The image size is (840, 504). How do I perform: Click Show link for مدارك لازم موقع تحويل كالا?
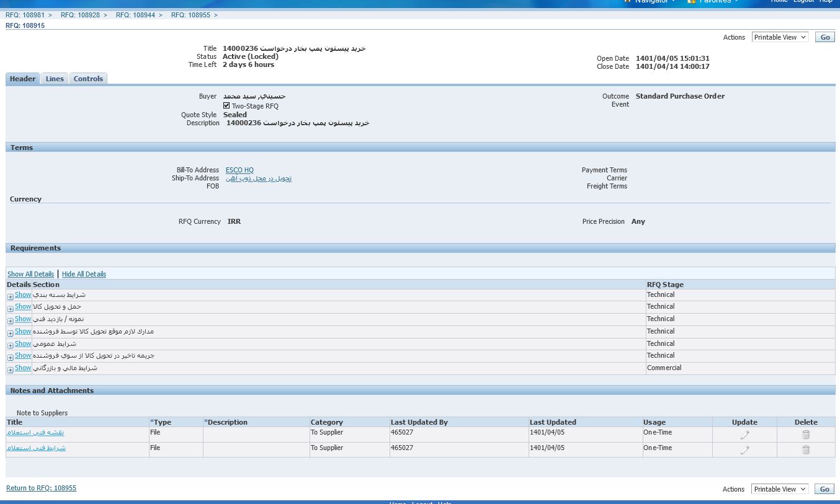pos(23,331)
